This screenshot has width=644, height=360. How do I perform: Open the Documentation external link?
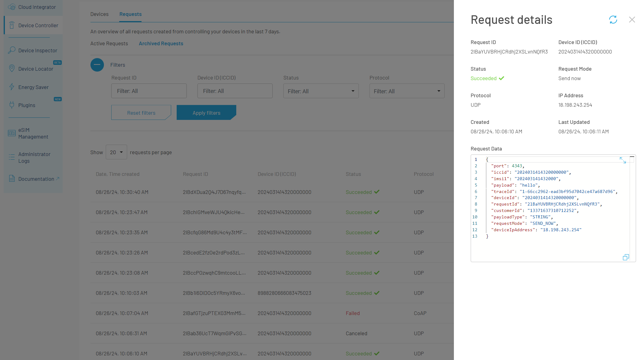pyautogui.click(x=36, y=179)
